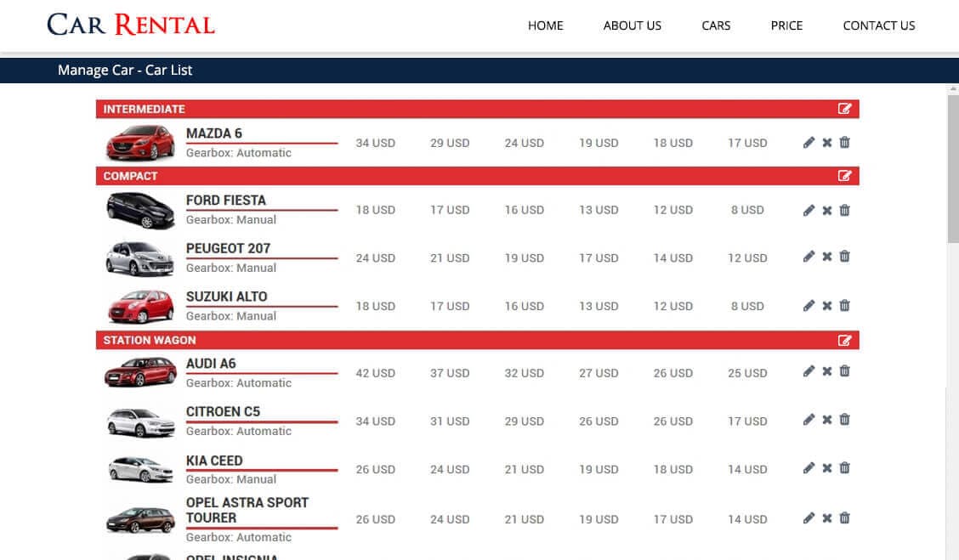Click the trash icon for Ford Fiesta
The image size is (959, 560).
click(844, 210)
